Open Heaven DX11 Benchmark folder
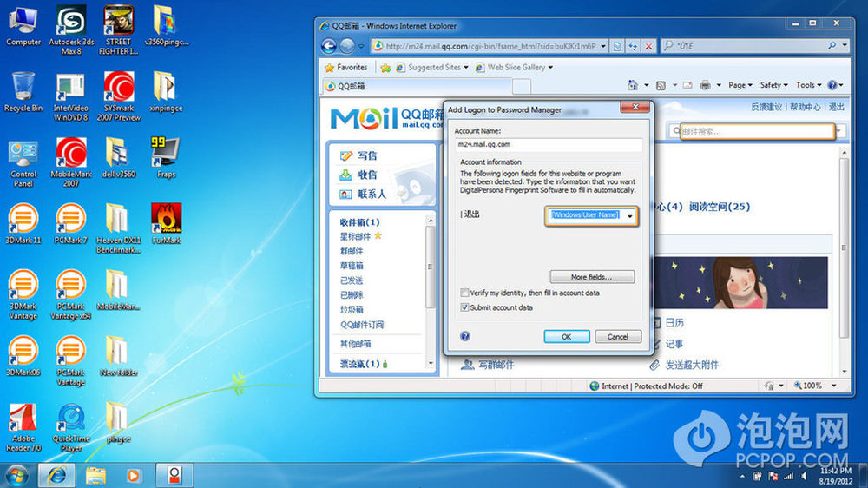 [118, 228]
